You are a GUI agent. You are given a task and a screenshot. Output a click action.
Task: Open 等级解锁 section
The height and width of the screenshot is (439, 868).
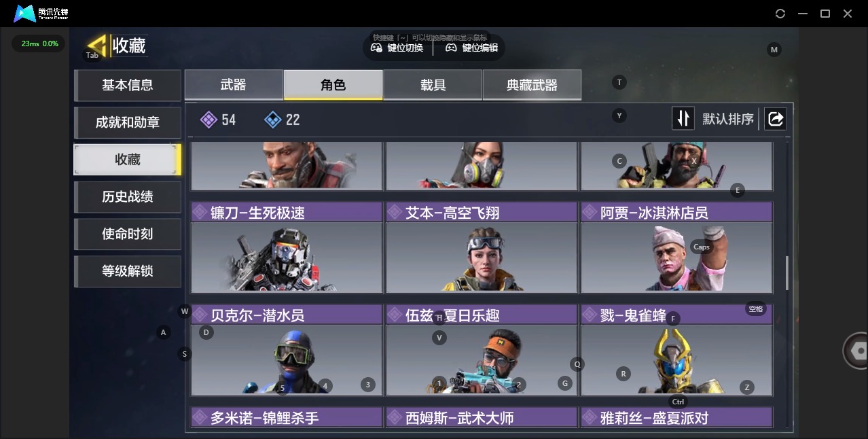[x=128, y=271]
